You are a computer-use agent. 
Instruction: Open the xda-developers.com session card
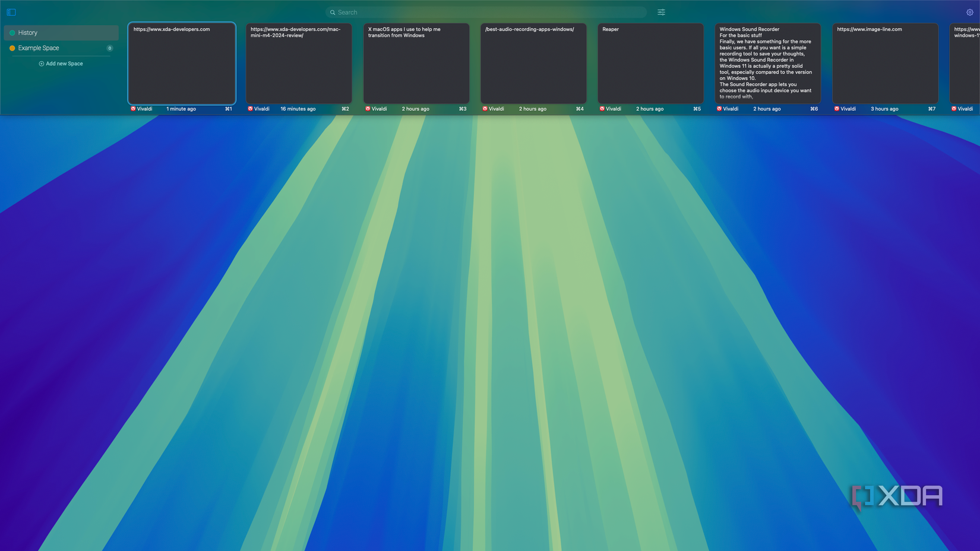click(x=181, y=64)
